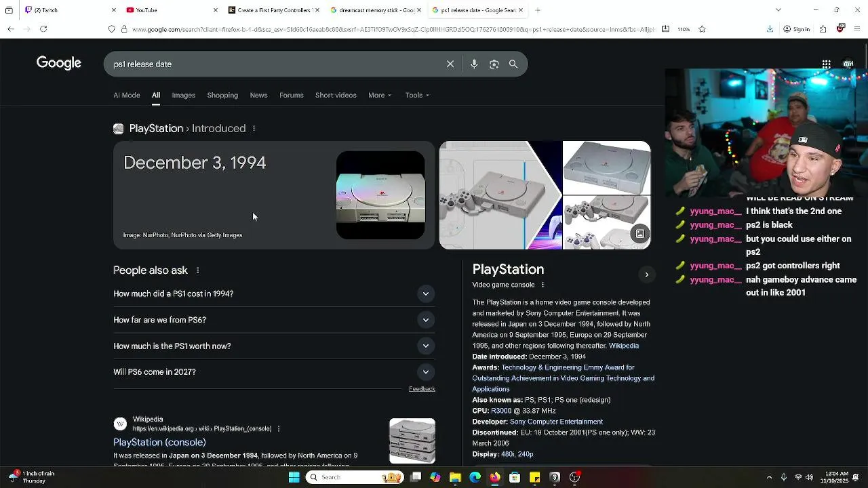Screen dimensions: 868x488
Task: Open the Firefox downloads arrow icon
Action: [770, 29]
